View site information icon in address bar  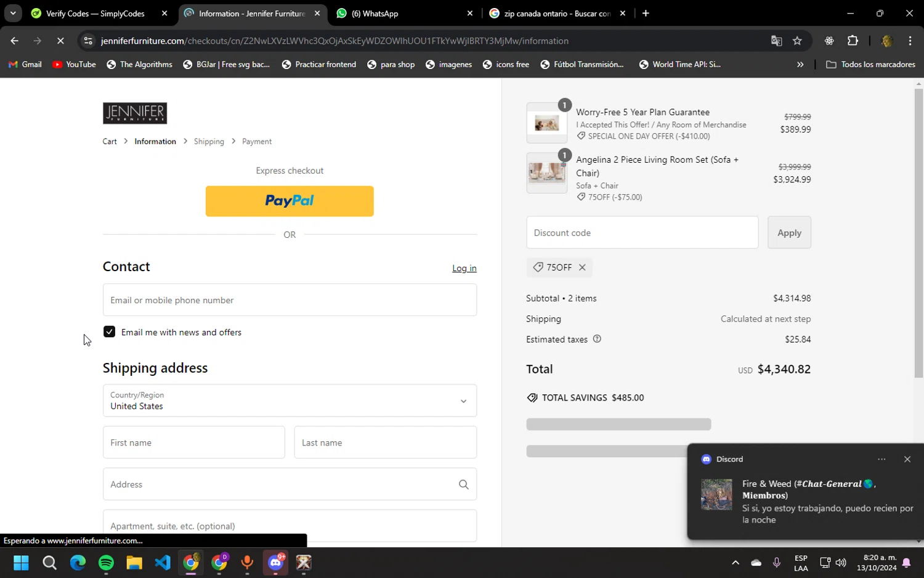pos(88,41)
